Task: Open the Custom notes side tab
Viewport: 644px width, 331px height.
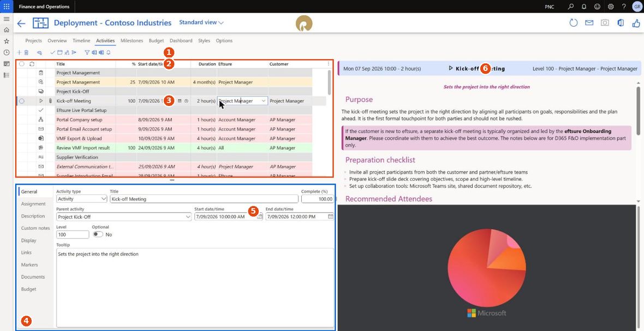Action: pos(35,228)
